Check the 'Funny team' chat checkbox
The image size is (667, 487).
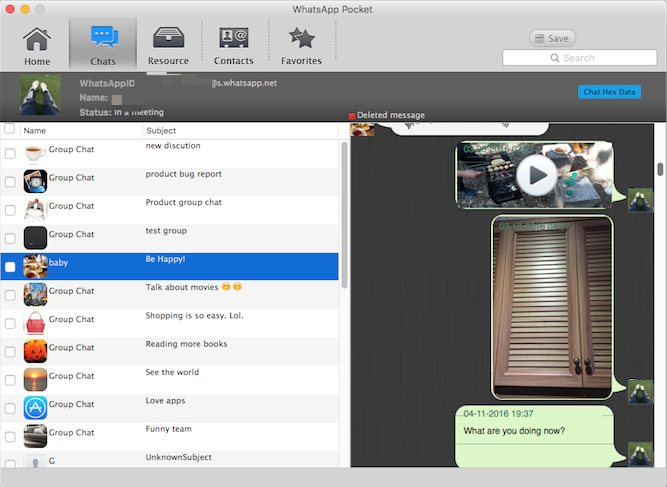pos(10,437)
